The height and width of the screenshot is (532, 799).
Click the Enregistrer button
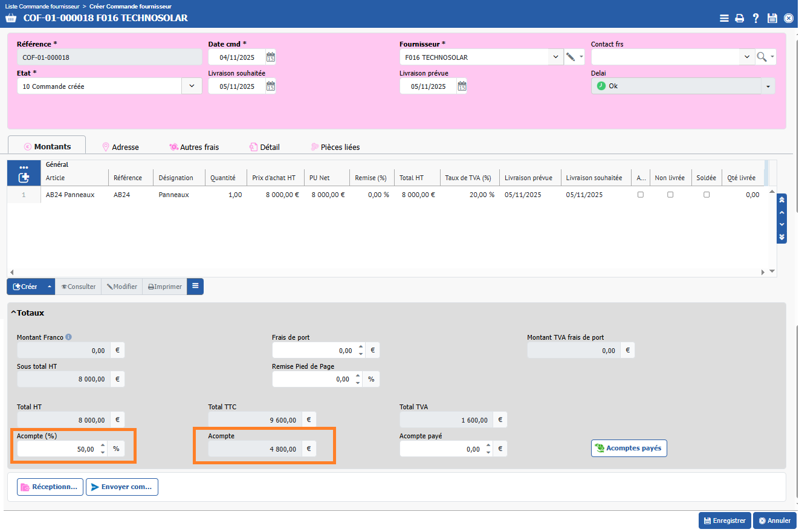(725, 521)
